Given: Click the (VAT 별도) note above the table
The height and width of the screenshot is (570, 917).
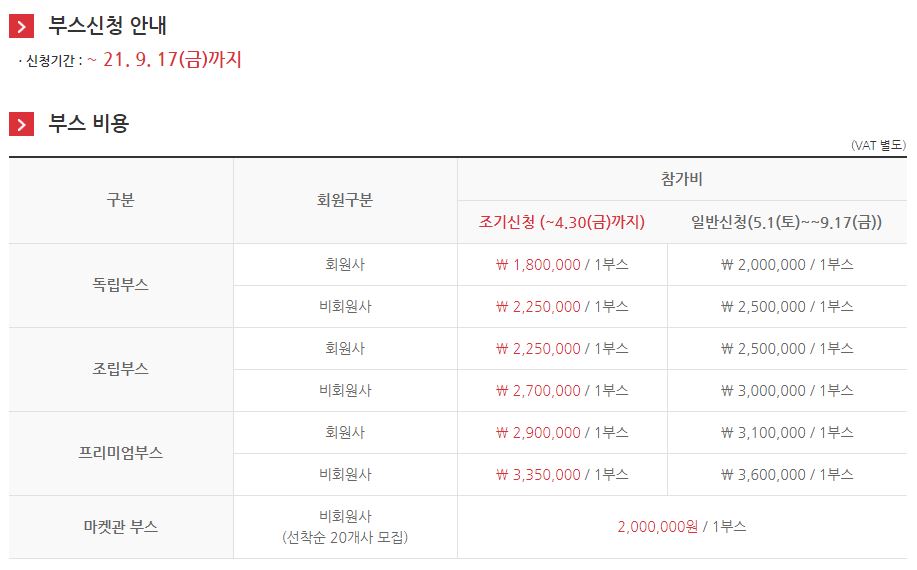Looking at the screenshot, I should [x=878, y=145].
